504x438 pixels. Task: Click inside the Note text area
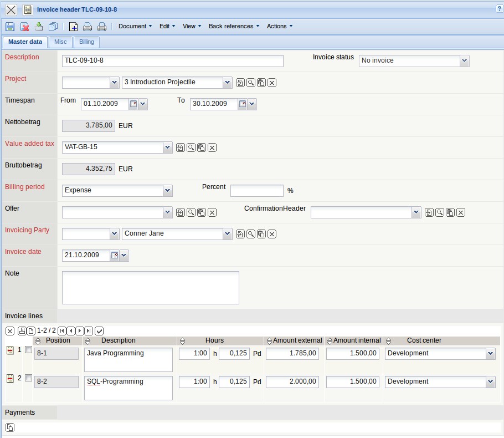tap(150, 287)
